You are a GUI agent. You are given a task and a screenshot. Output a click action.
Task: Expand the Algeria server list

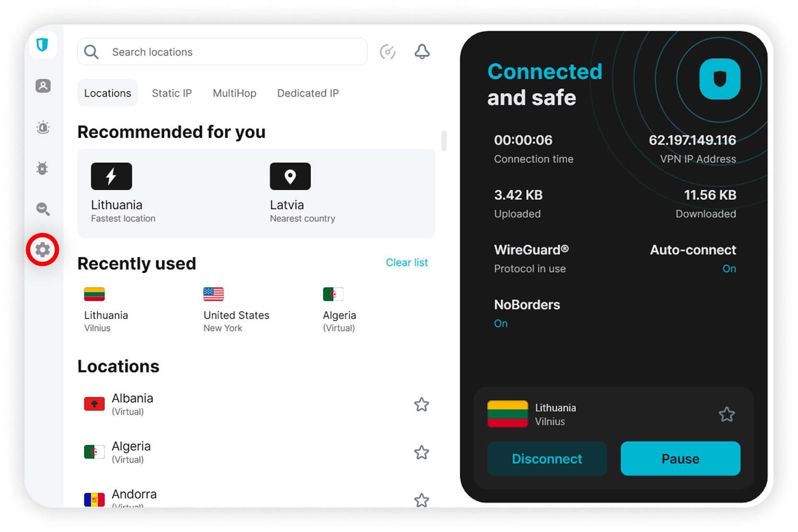[131, 451]
